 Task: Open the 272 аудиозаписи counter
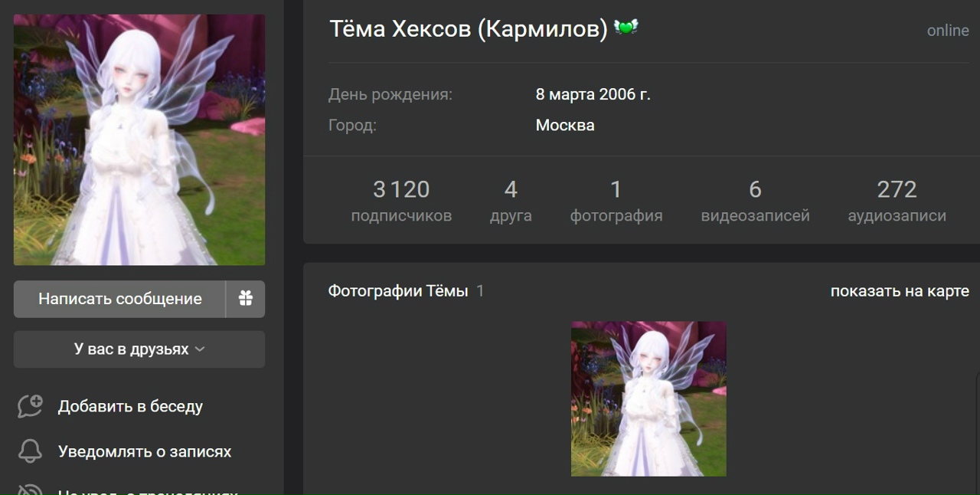pos(897,200)
